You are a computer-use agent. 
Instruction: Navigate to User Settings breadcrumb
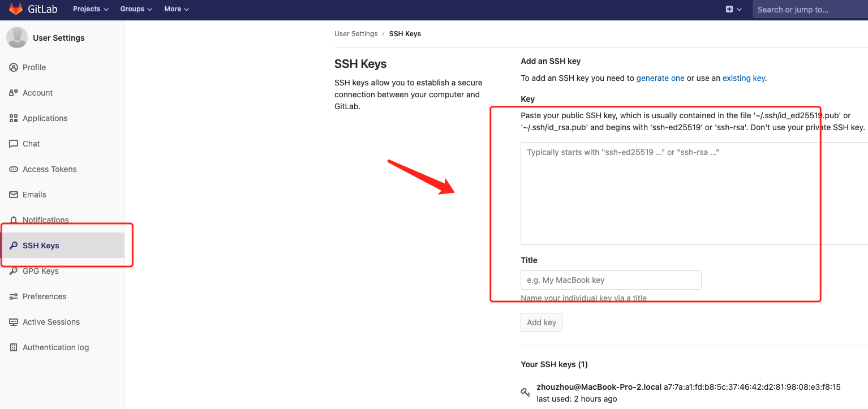pyautogui.click(x=356, y=33)
